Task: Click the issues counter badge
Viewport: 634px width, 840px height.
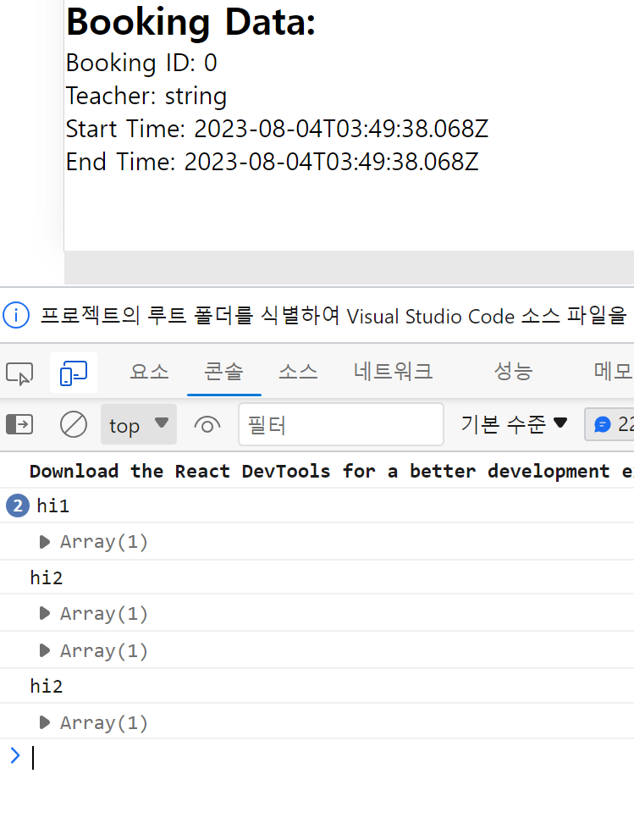Action: click(610, 424)
